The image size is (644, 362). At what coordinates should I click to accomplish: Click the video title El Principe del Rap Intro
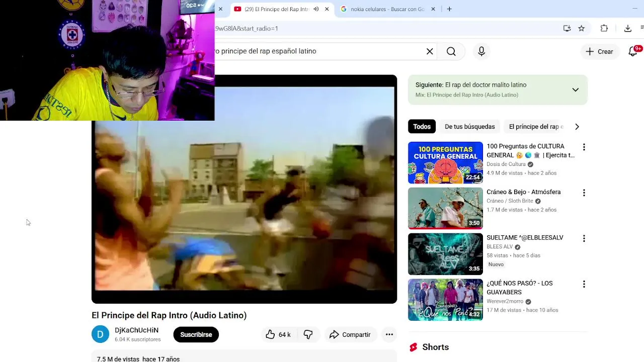169,315
